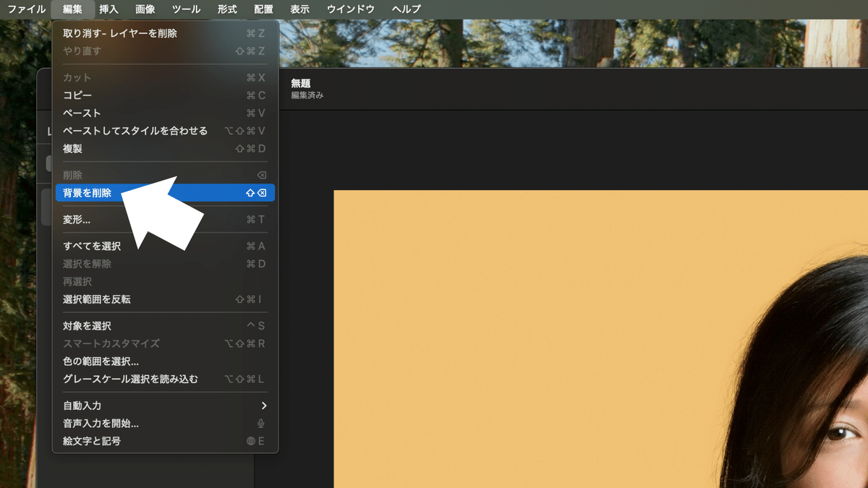Open the 画像 menu
Viewport: 868px width, 488px height.
click(145, 9)
